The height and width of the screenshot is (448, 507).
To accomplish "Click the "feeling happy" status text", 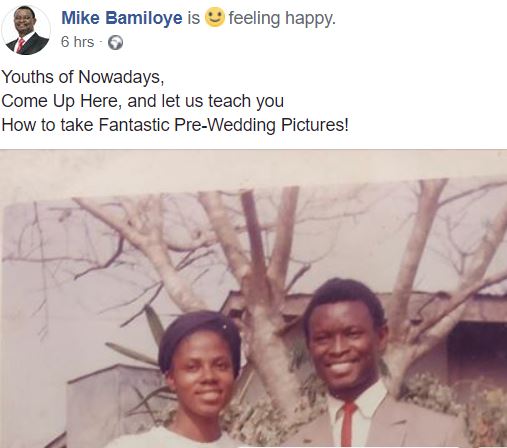I will tap(282, 18).
